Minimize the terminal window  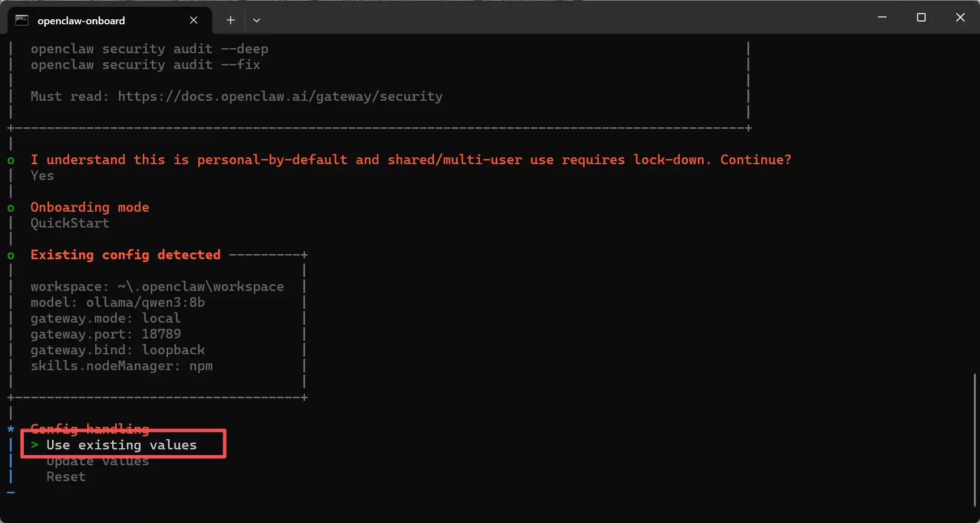882,18
